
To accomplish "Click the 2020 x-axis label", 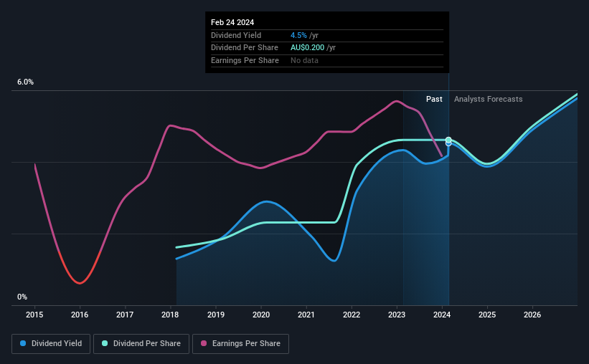I will (261, 315).
